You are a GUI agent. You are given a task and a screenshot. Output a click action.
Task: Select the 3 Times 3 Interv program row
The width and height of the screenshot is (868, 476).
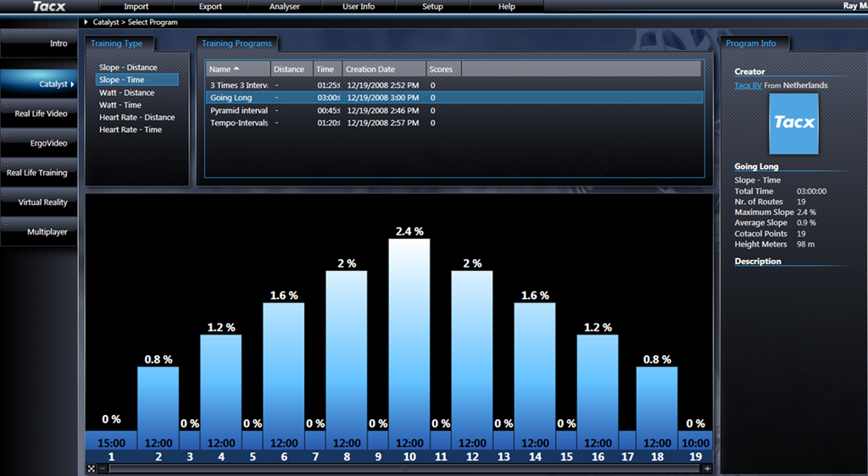(454, 86)
